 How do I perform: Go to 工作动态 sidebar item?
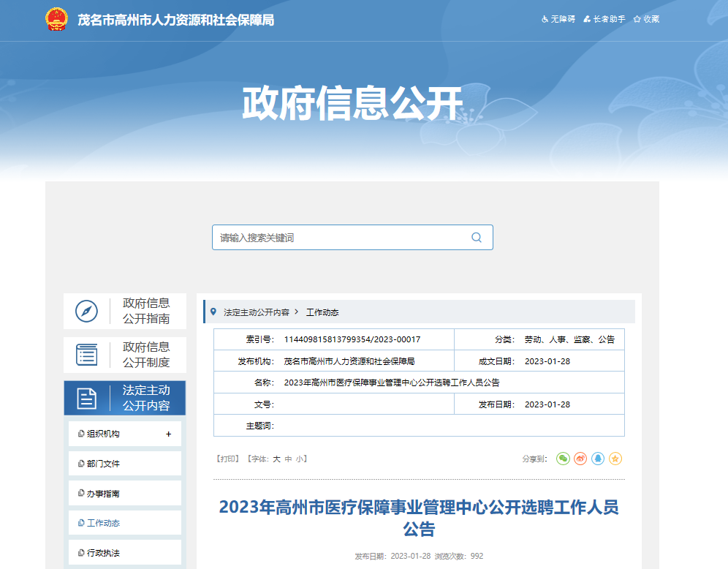coord(103,523)
